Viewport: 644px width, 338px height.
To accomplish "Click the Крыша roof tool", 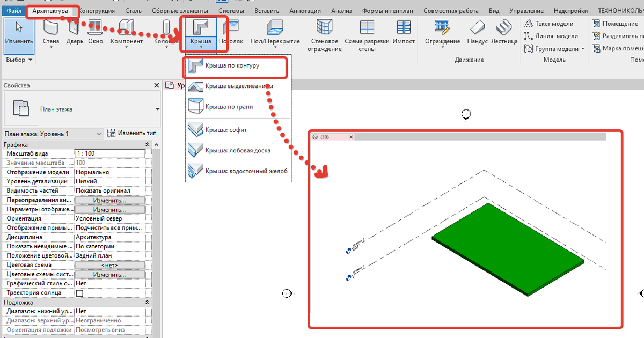I will (x=201, y=34).
